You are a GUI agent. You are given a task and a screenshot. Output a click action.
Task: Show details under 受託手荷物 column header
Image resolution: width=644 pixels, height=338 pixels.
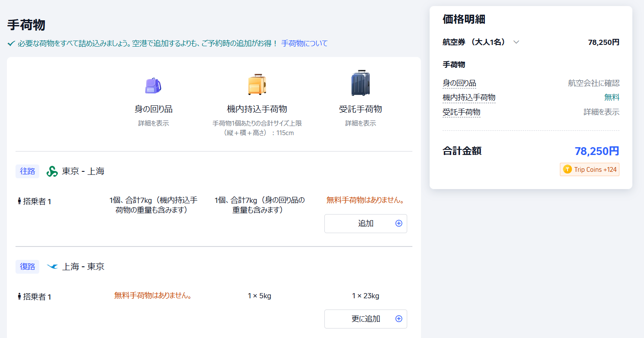tap(360, 123)
